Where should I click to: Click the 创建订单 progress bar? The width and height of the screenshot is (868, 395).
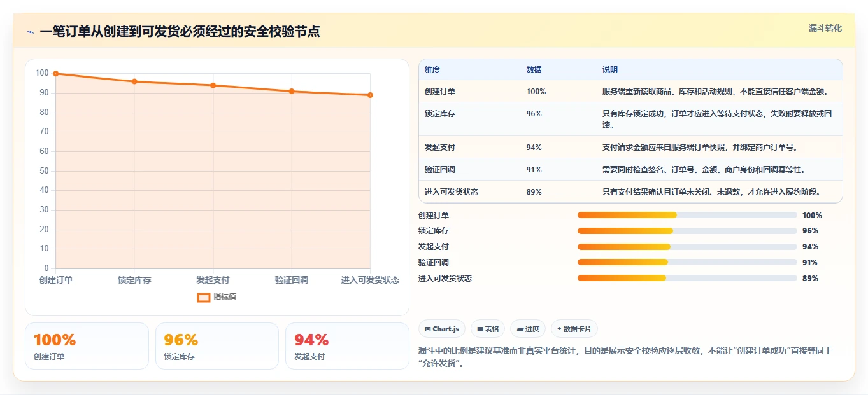[687, 215]
